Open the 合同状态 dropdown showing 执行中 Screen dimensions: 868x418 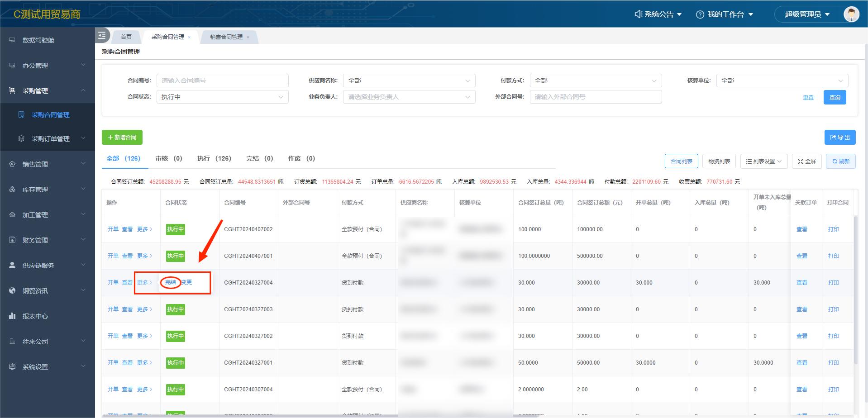pyautogui.click(x=222, y=97)
